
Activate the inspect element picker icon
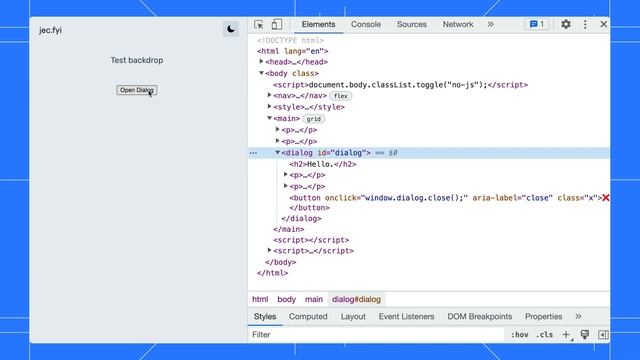[x=258, y=24]
